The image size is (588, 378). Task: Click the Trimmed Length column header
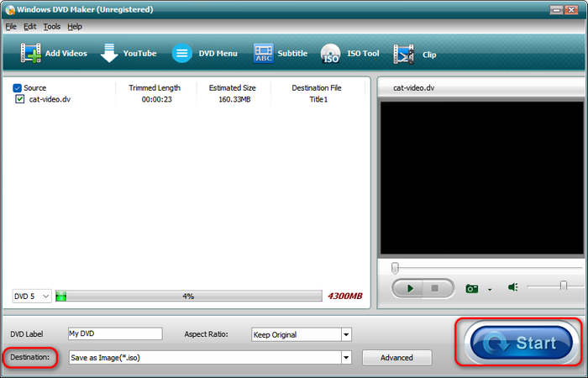[x=155, y=87]
